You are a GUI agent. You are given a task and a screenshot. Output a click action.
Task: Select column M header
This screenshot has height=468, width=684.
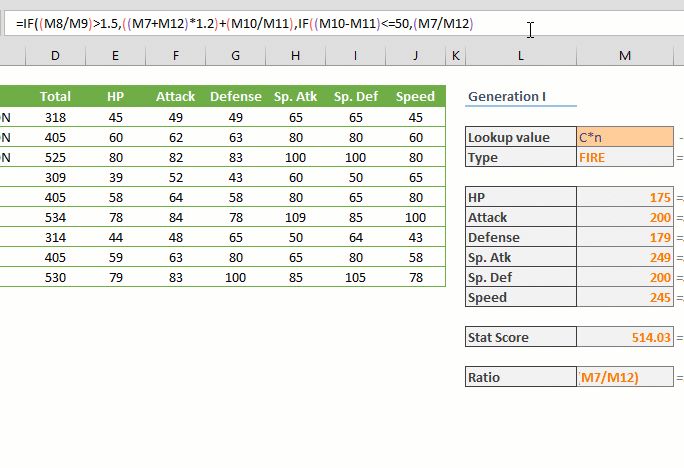625,55
